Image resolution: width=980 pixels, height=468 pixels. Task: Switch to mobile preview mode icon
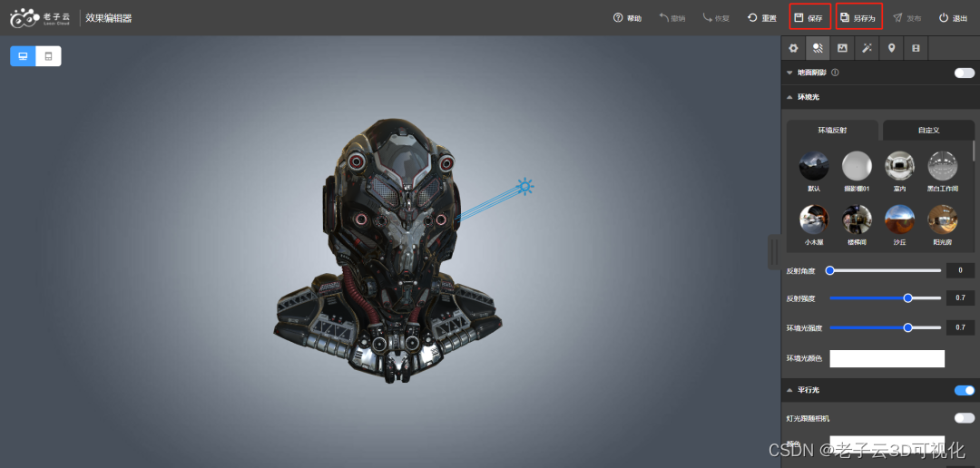49,56
